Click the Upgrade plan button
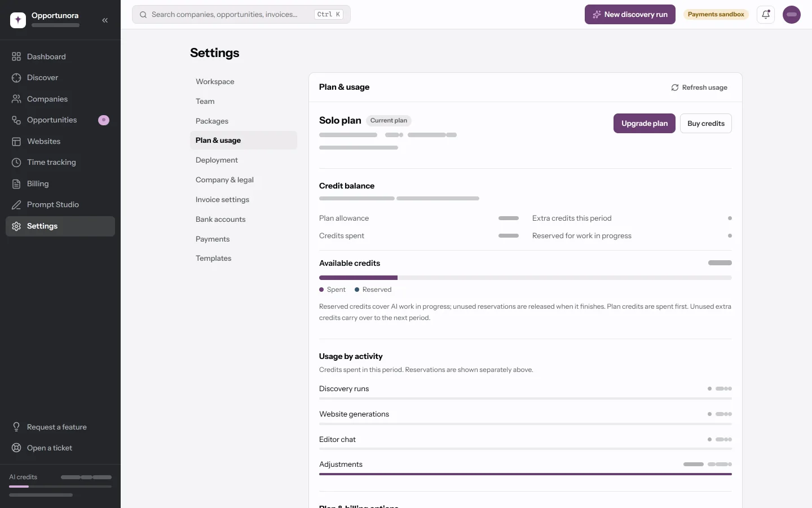Screen dimensions: 812x508 click(x=645, y=124)
